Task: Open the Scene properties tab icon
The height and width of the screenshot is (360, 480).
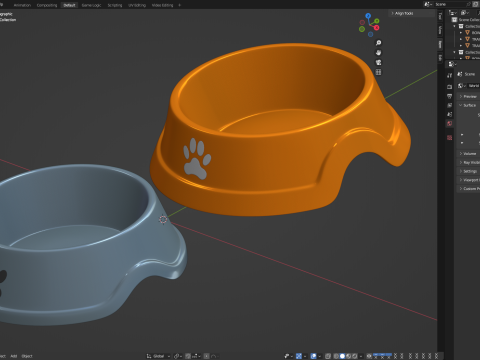Action: pos(449,114)
